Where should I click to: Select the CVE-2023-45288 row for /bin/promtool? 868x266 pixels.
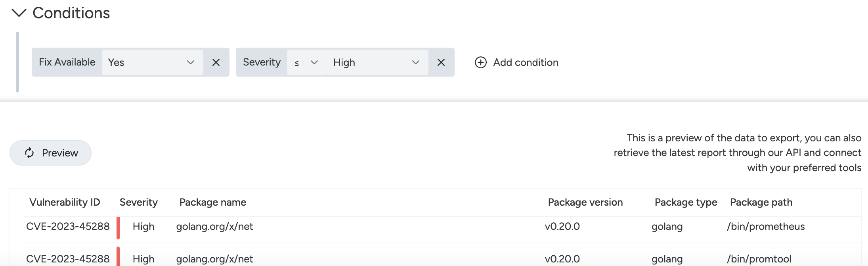[x=442, y=256]
